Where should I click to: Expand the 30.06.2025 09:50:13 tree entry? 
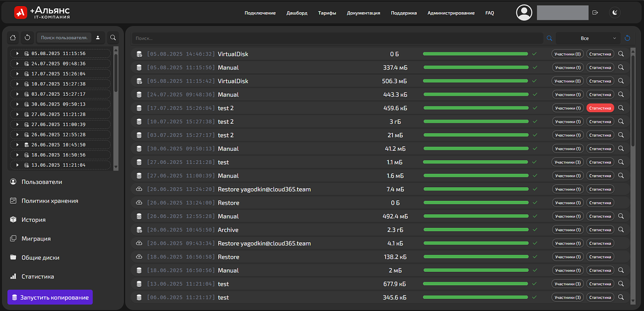17,104
